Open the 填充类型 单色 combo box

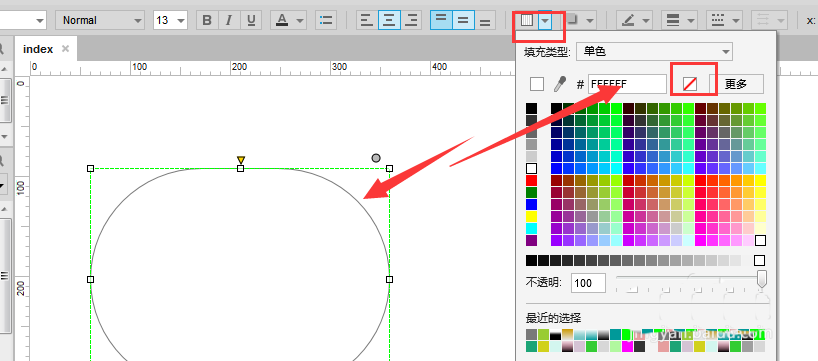[x=654, y=52]
